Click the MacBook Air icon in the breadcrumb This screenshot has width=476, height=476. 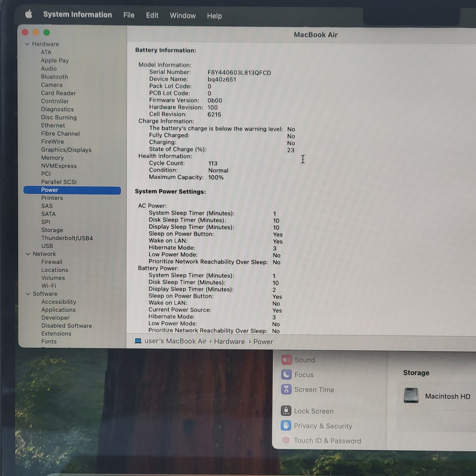138,341
